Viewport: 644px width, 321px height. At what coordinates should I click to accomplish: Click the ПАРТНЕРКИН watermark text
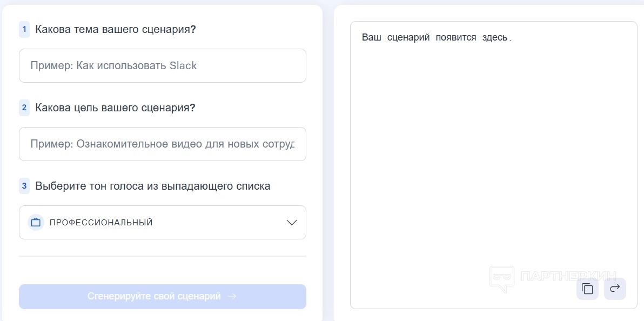[567, 276]
